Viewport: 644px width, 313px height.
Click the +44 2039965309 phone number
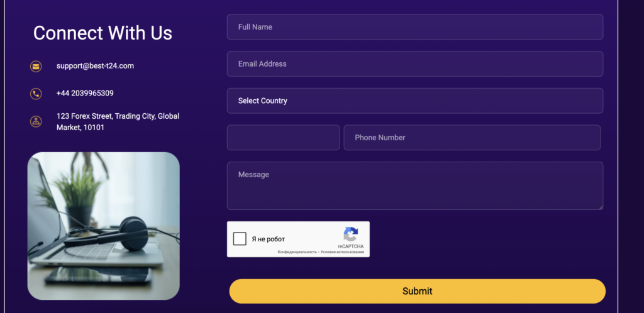85,93
